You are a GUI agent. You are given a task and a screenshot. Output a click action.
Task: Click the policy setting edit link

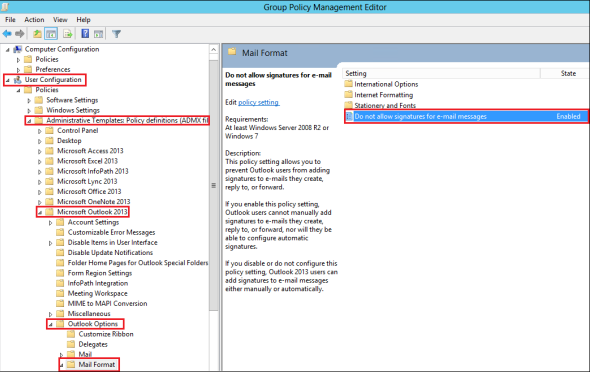[x=259, y=102]
